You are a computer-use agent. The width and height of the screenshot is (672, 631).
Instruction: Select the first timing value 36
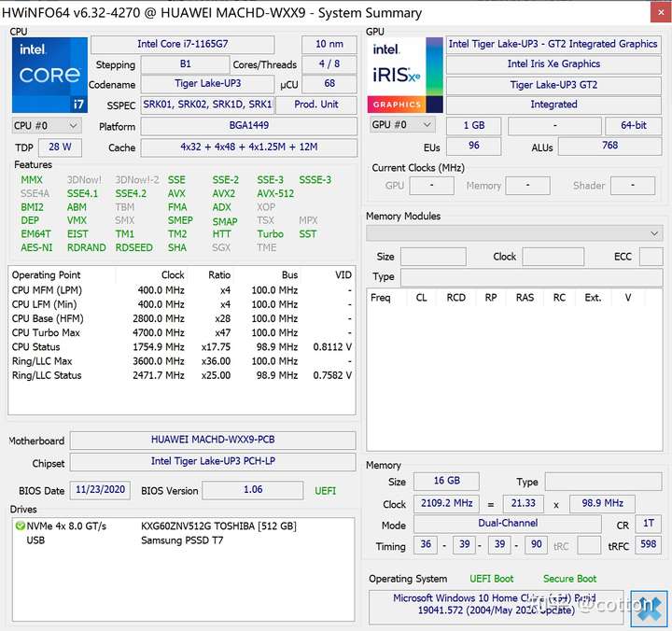coord(426,544)
